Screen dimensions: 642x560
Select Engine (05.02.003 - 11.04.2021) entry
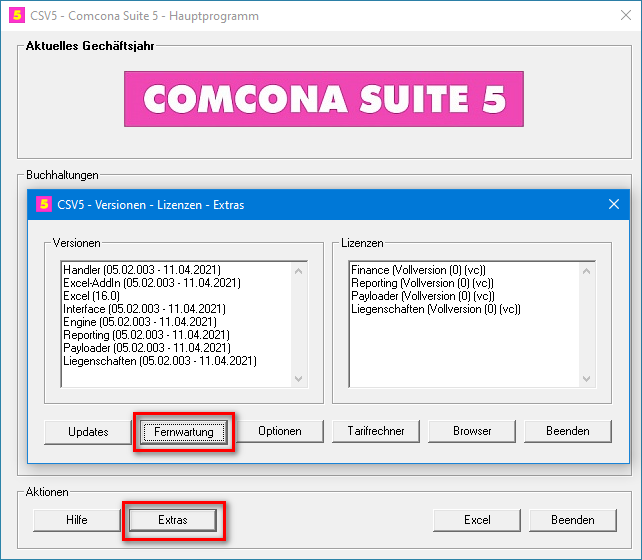(x=140, y=322)
